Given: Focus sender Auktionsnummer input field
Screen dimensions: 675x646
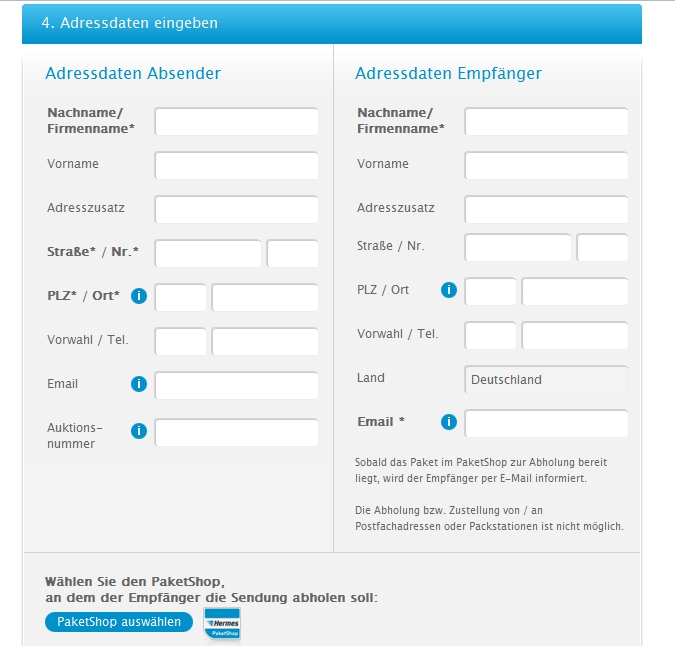Looking at the screenshot, I should [236, 433].
